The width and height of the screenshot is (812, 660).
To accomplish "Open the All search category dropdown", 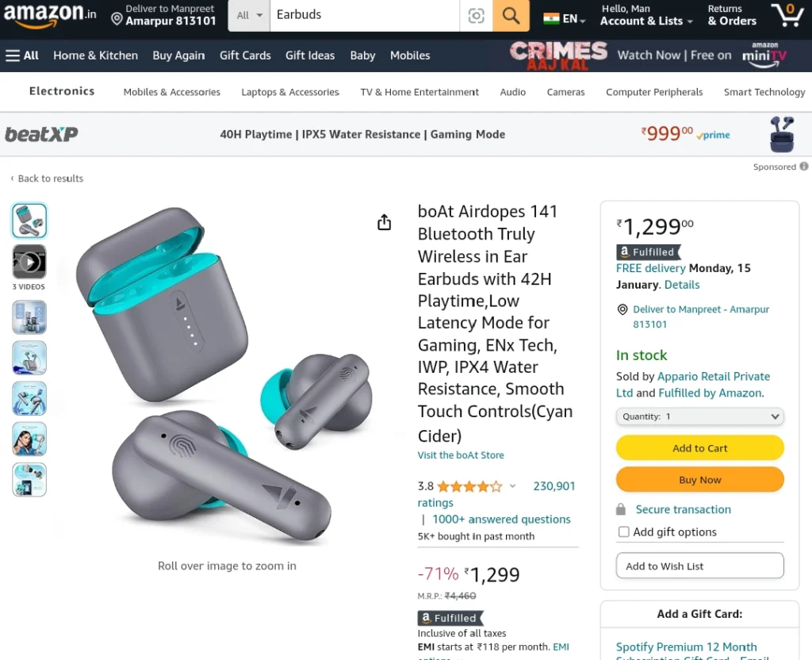I will [x=249, y=16].
